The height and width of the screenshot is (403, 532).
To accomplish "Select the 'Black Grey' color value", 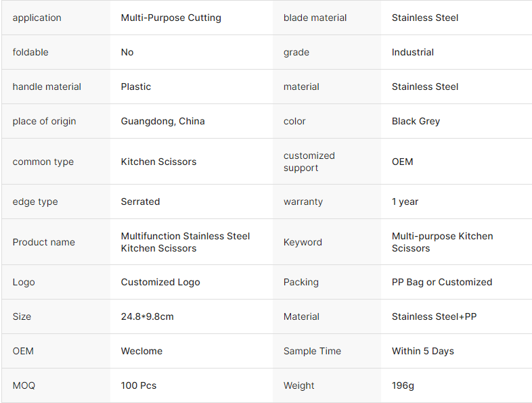I will (x=416, y=121).
